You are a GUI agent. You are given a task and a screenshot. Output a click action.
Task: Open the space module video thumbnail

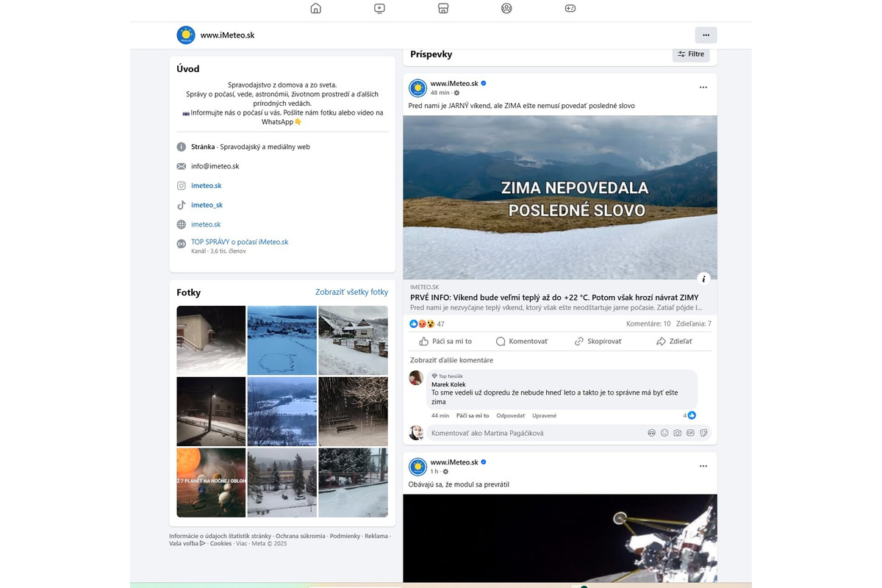[x=560, y=538]
